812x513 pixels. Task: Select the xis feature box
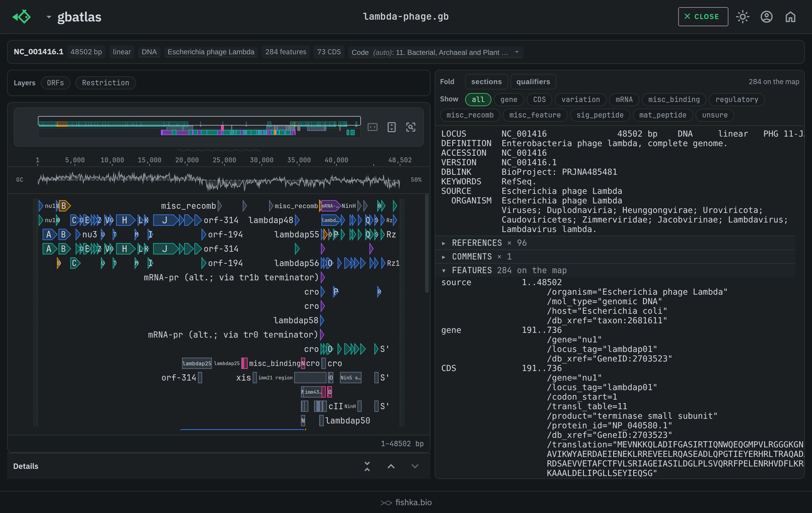pyautogui.click(x=255, y=378)
